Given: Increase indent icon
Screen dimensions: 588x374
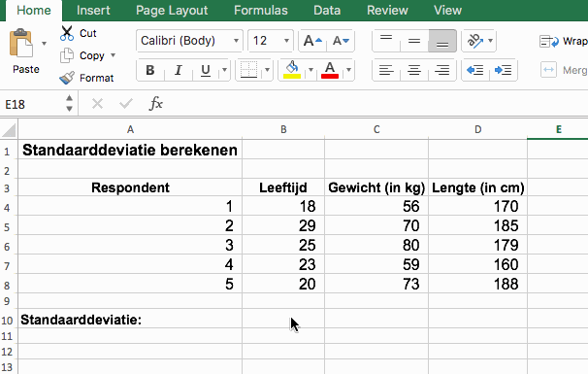Looking at the screenshot, I should pyautogui.click(x=504, y=70).
